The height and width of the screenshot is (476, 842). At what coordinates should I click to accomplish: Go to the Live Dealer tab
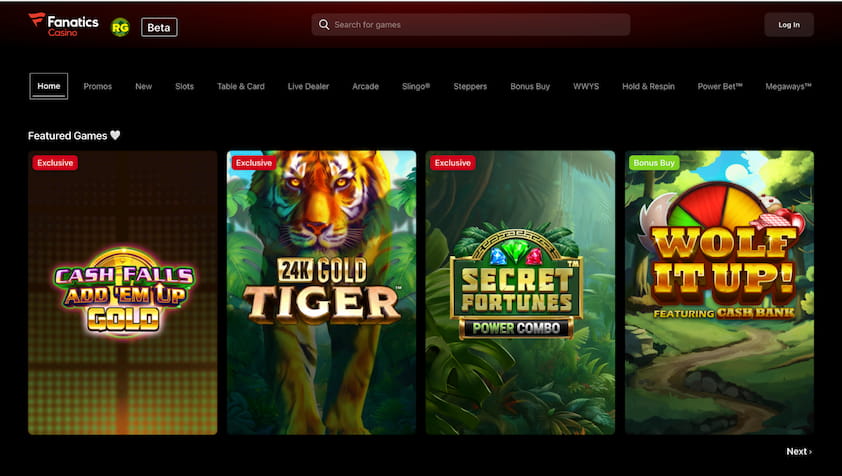point(308,86)
